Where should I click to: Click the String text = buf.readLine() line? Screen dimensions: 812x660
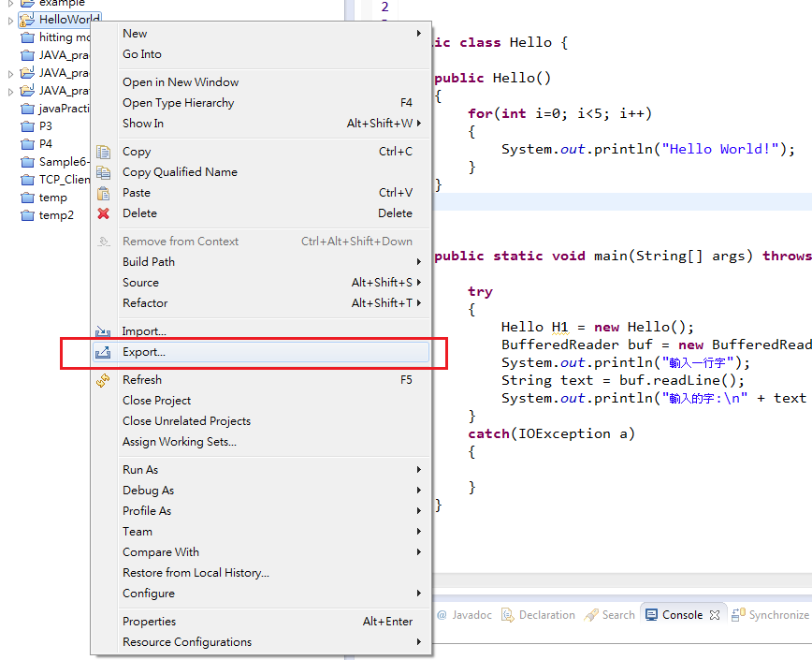click(x=623, y=380)
